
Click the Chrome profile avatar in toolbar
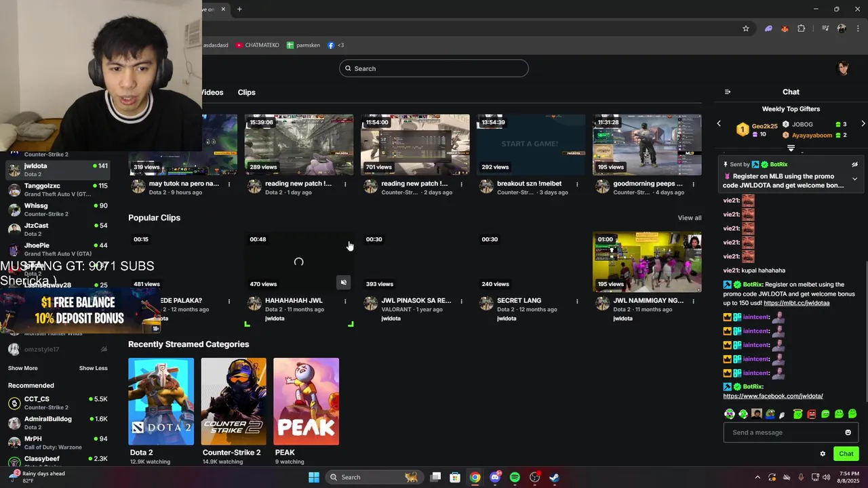pyautogui.click(x=842, y=28)
